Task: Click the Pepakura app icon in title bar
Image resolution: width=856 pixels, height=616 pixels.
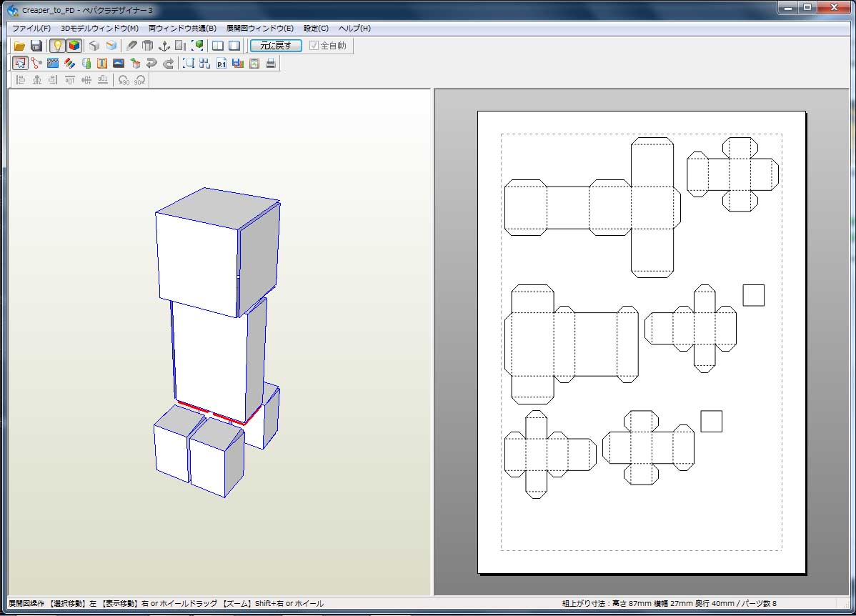Action: (x=13, y=10)
